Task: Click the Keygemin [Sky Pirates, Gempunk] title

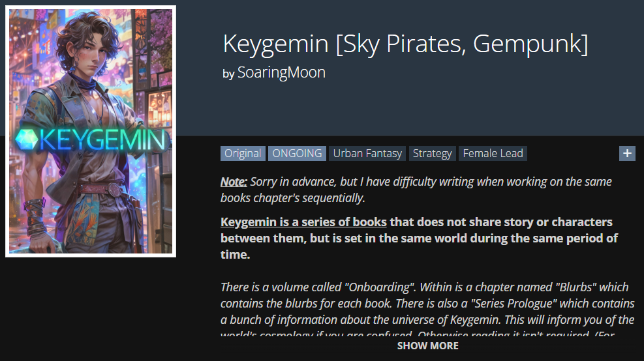Action: pyautogui.click(x=405, y=44)
